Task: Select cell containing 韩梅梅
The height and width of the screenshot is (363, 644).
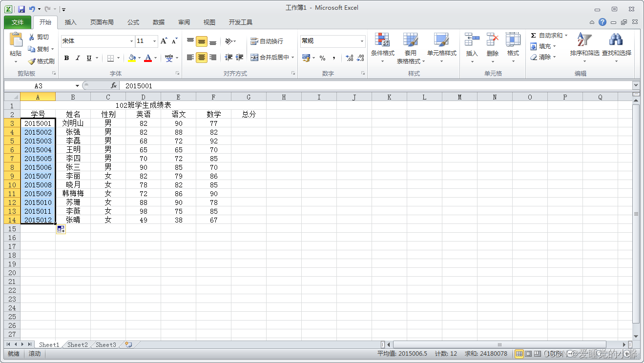Action: 73,194
